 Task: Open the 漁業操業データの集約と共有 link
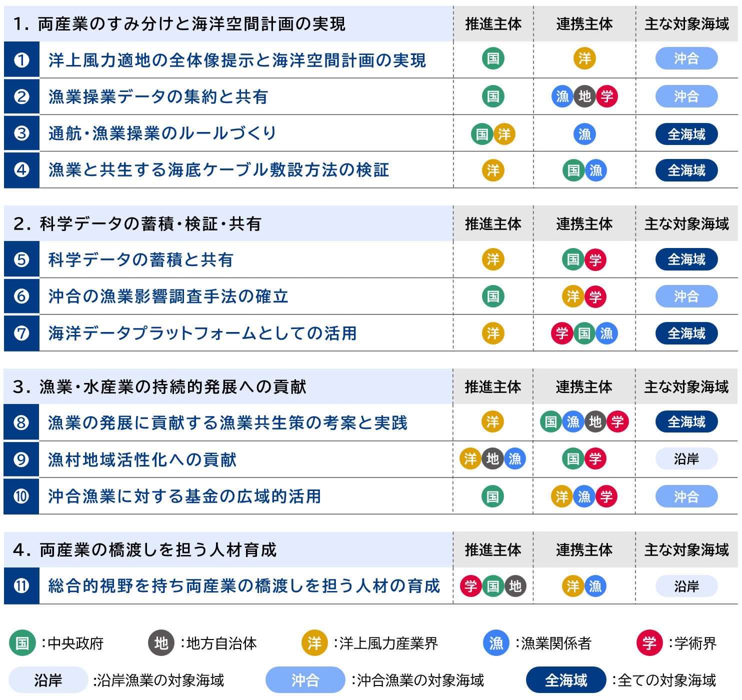pyautogui.click(x=158, y=97)
